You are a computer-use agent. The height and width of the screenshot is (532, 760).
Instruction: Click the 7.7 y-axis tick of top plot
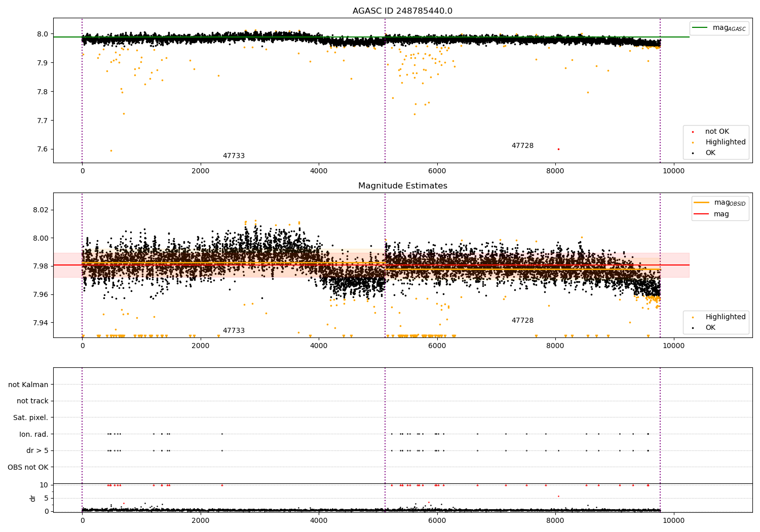tap(43, 121)
